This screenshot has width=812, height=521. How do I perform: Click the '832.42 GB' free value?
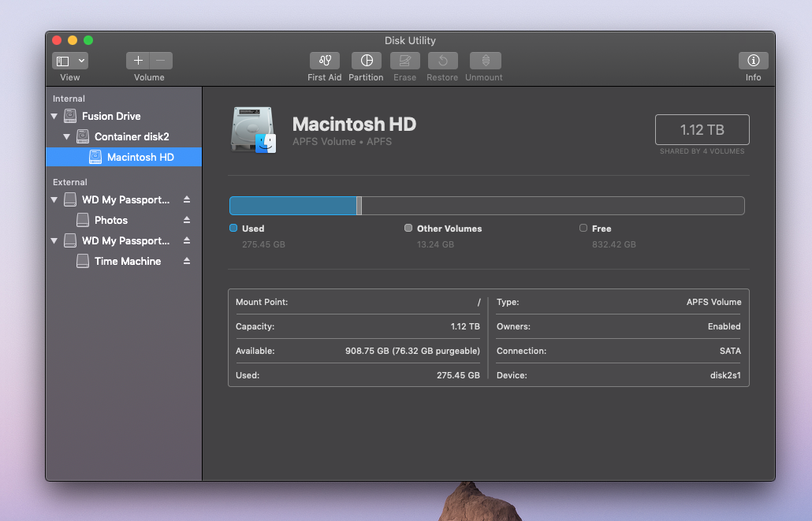614,244
